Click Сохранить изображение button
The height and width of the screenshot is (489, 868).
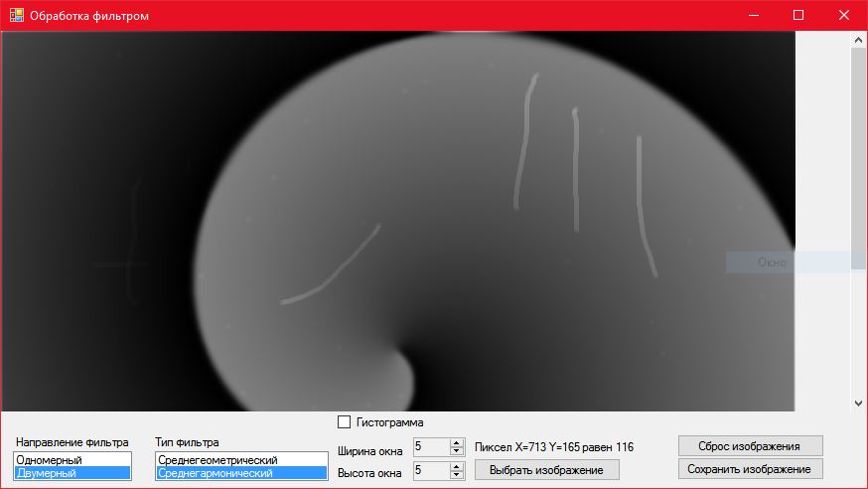750,469
